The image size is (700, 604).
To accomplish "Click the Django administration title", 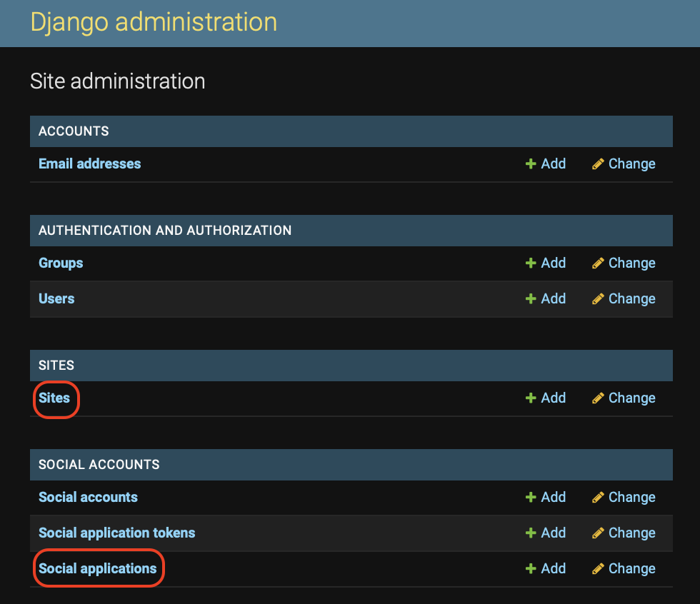I will (154, 22).
